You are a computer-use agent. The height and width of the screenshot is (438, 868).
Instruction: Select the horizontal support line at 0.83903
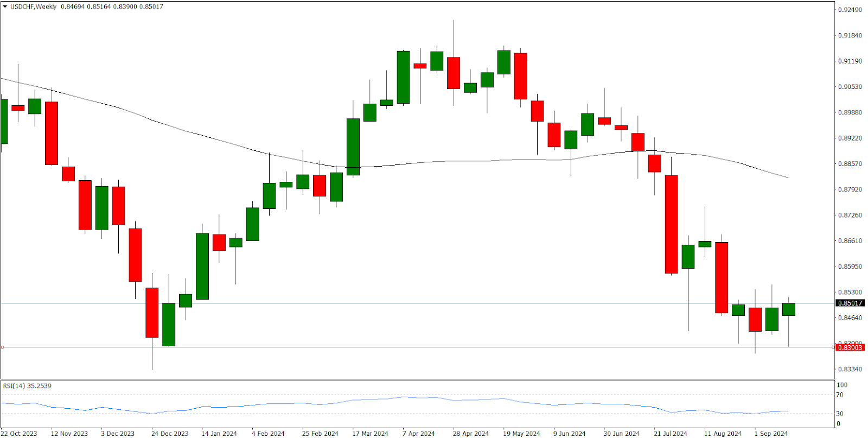[x=434, y=347]
